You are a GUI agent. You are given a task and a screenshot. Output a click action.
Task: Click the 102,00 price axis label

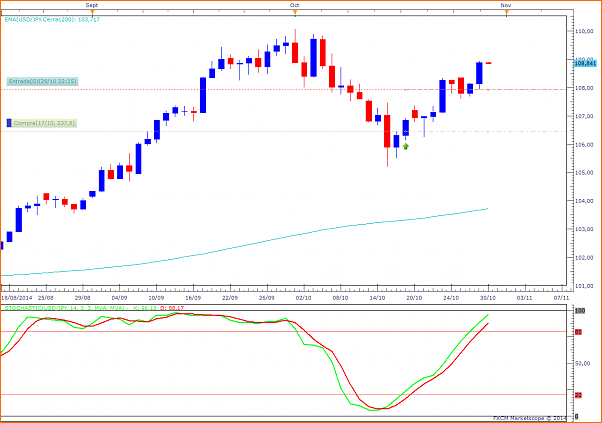tap(584, 258)
